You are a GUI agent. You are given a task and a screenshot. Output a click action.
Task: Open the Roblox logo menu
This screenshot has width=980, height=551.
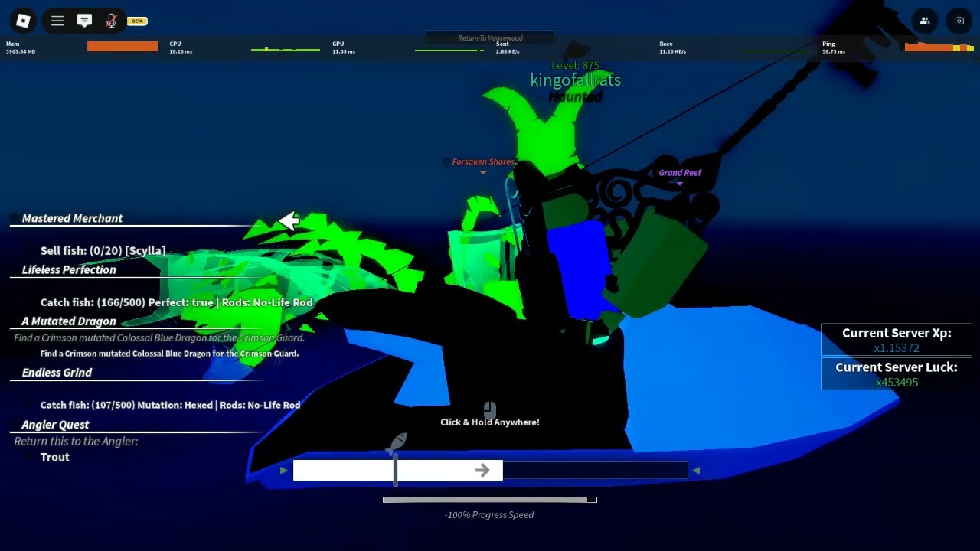[23, 21]
